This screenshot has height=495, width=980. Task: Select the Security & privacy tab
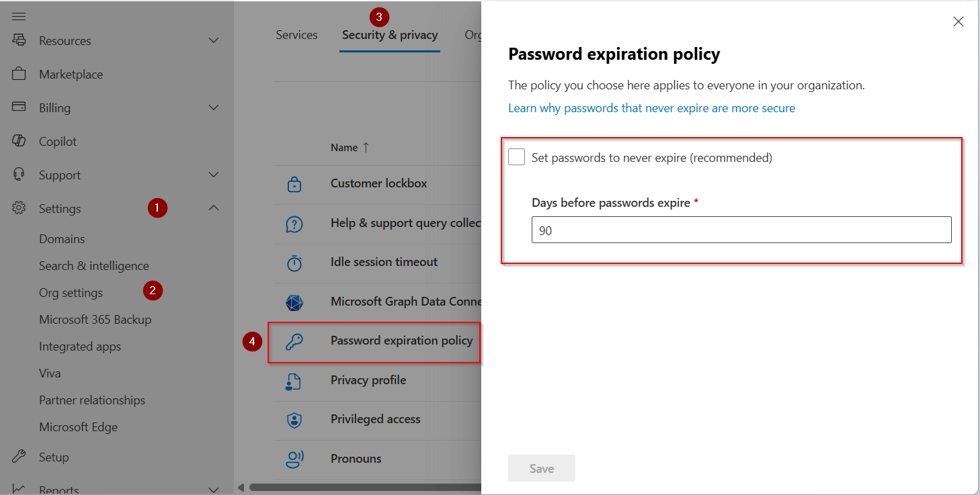coord(390,34)
